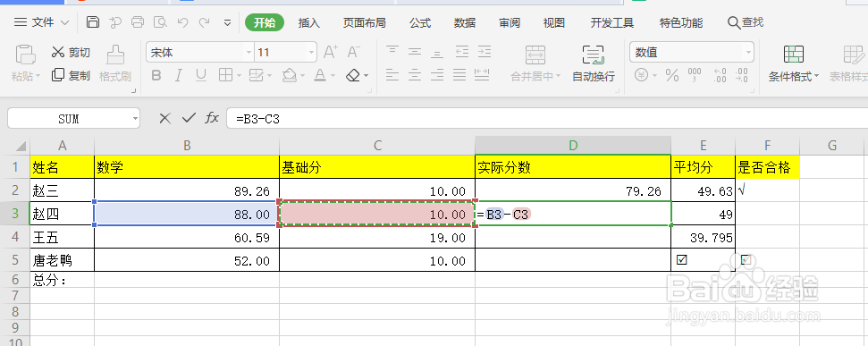Increase font size with A+ icon
This screenshot has width=868, height=346.
[x=331, y=53]
